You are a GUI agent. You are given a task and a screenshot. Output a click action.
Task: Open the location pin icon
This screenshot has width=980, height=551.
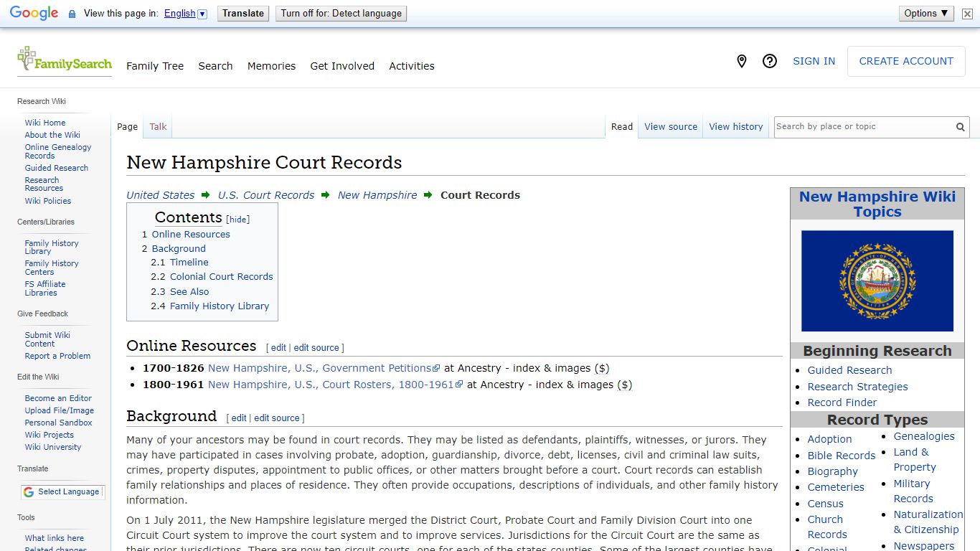pyautogui.click(x=742, y=62)
